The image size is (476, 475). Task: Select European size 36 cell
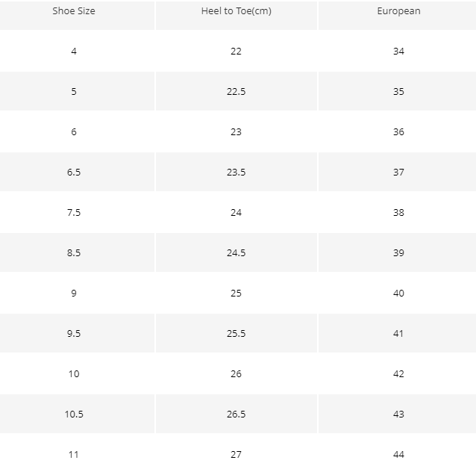[x=398, y=132]
